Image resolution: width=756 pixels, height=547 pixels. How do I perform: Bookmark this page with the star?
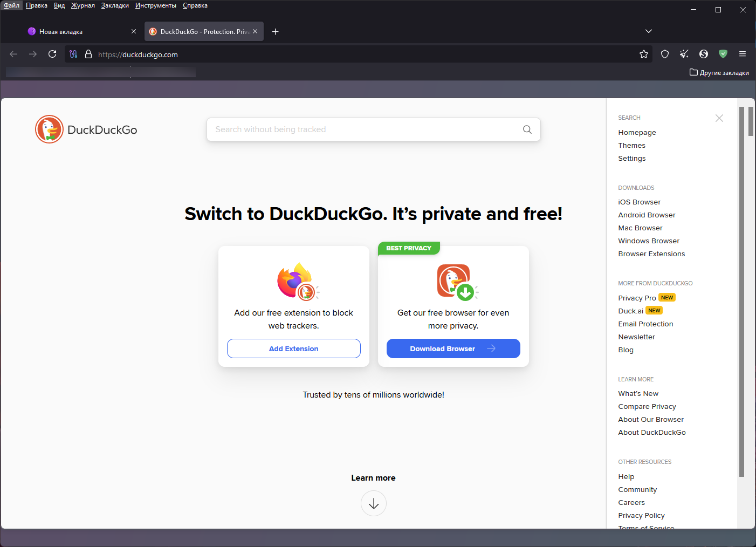coord(644,54)
